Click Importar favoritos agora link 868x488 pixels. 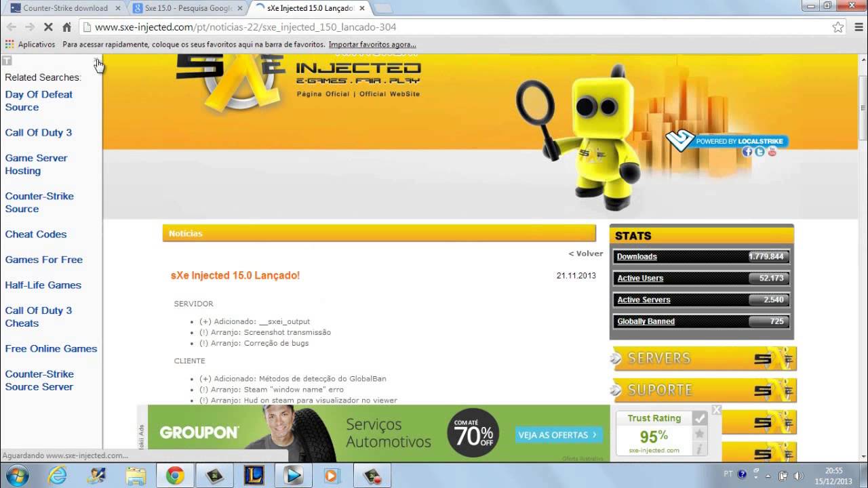(372, 45)
